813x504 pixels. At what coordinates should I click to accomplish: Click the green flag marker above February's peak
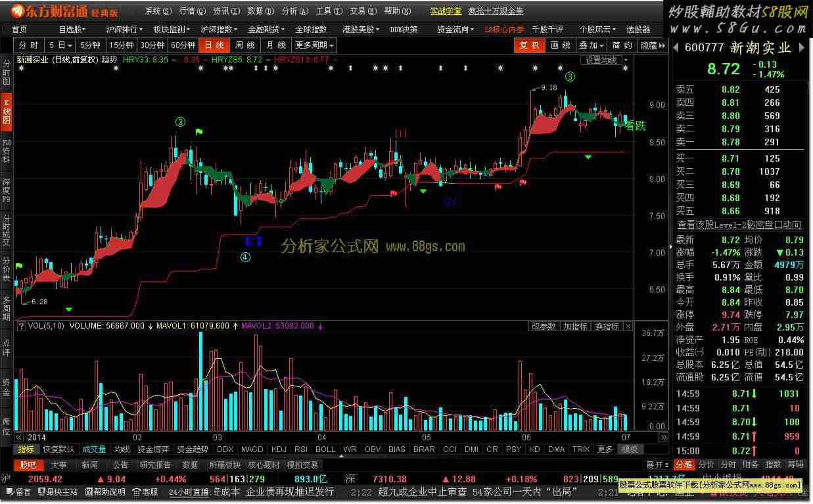click(x=198, y=132)
